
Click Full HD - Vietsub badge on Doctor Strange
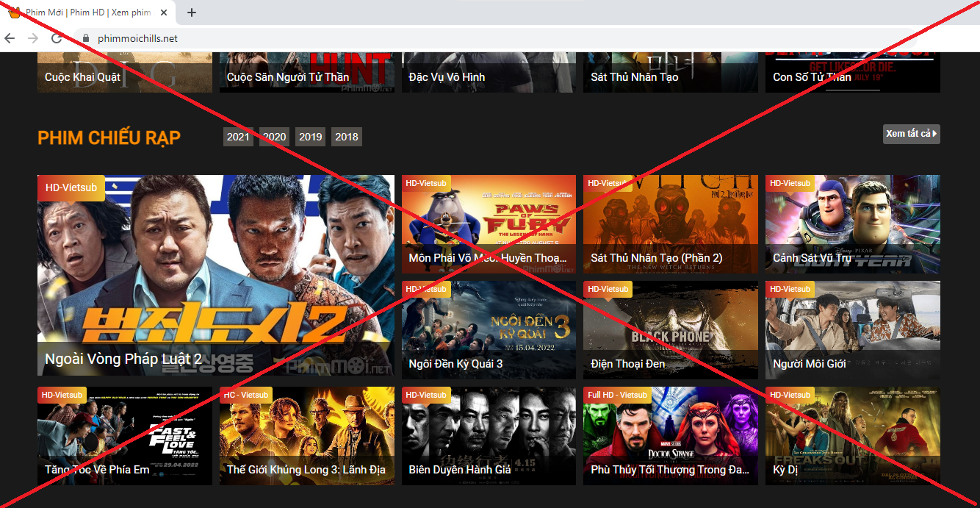coord(618,395)
